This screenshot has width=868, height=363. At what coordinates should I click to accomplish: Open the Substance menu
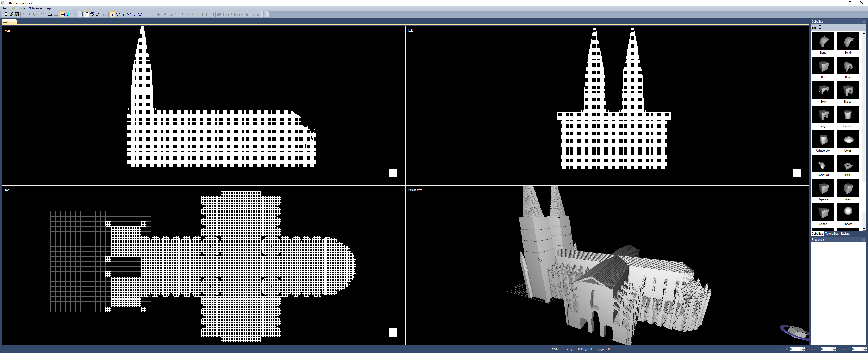coord(35,8)
